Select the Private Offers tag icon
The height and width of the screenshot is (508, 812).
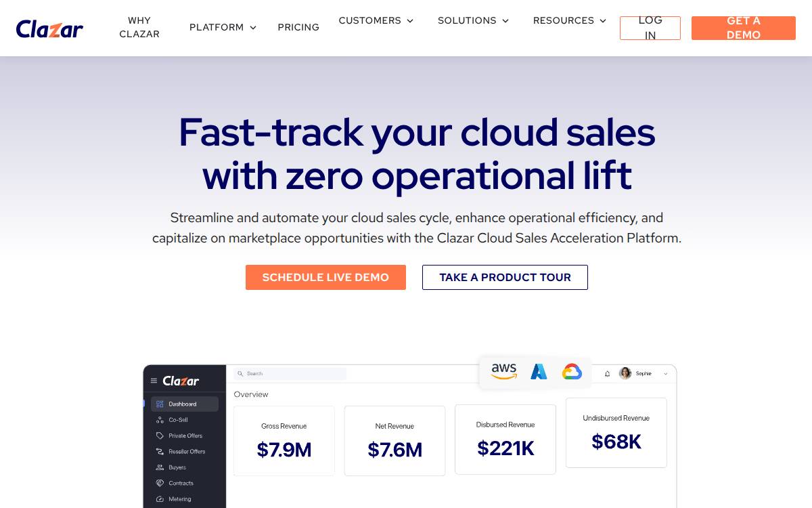coord(160,436)
